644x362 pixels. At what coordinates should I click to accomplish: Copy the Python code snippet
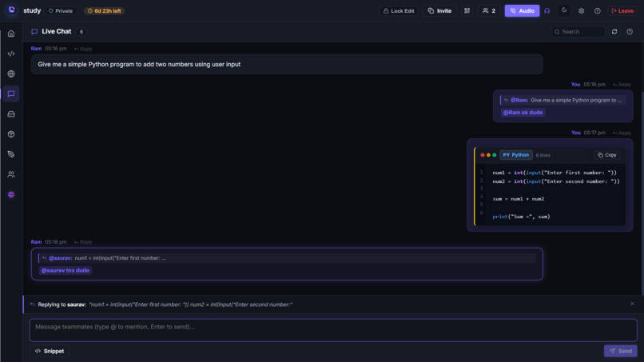click(607, 155)
